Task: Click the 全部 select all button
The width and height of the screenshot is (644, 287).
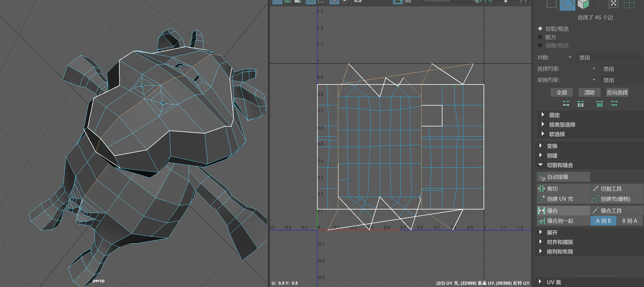Action: 561,93
